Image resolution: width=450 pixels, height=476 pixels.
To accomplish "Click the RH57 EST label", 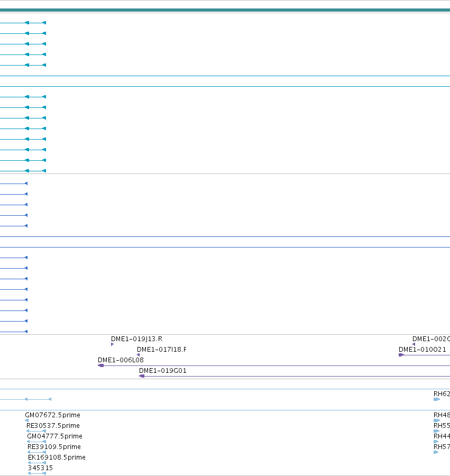I will (x=442, y=447).
